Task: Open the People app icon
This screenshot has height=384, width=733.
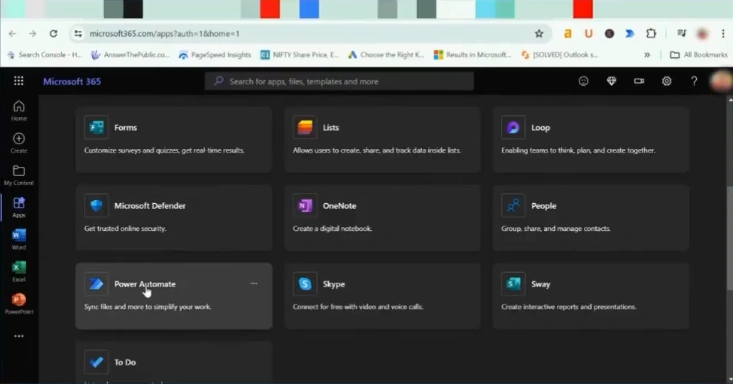Action: tap(513, 205)
